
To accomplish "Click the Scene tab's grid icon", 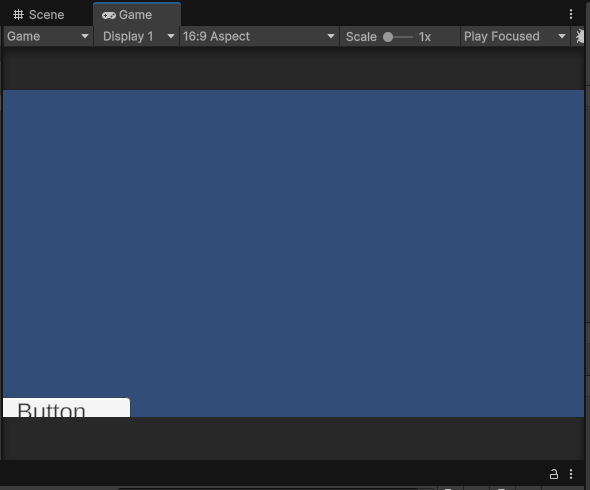I will tap(18, 15).
